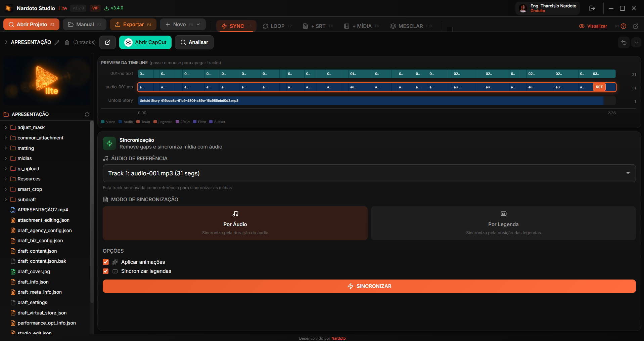This screenshot has width=644, height=341.
Task: Open the reference audio track dropdown
Action: pos(369,173)
